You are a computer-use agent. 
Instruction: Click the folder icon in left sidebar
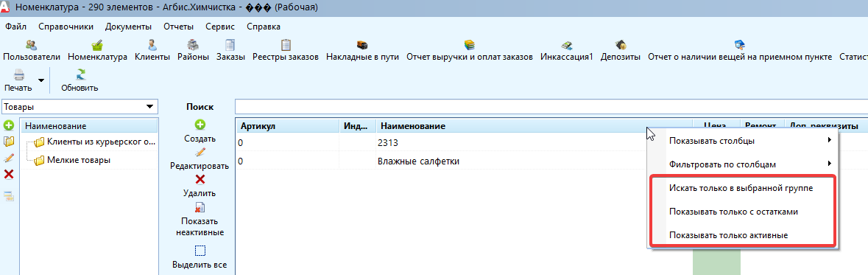[x=9, y=142]
